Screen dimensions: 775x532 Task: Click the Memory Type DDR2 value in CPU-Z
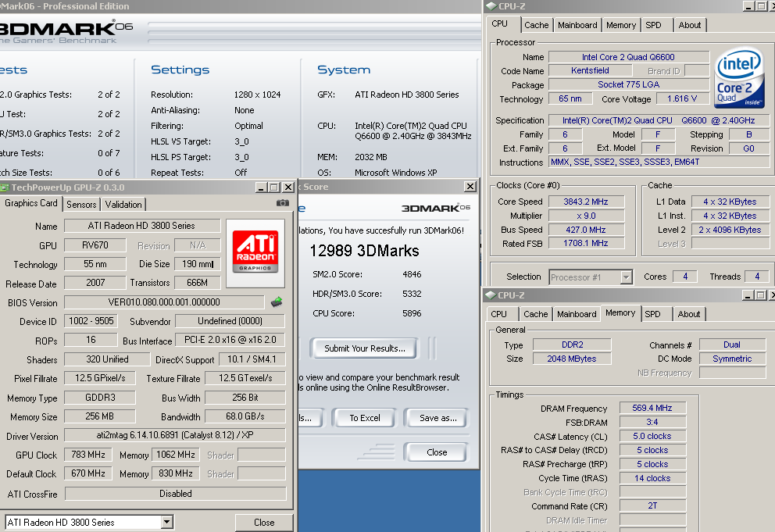(x=572, y=345)
